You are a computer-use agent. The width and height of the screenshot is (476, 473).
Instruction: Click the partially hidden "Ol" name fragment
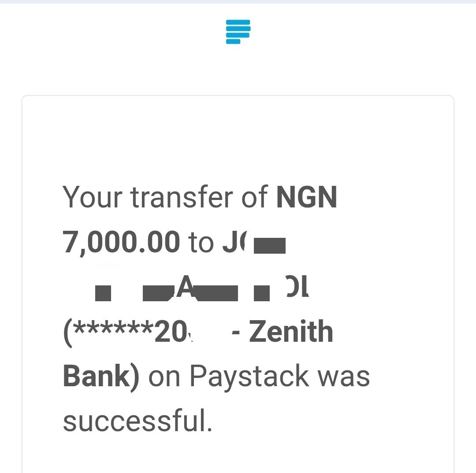298,286
